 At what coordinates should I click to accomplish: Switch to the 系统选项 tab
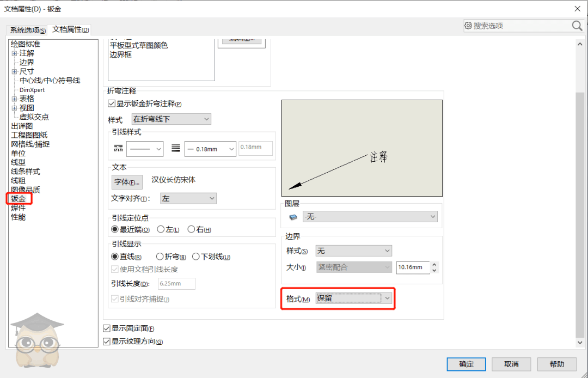[27, 30]
